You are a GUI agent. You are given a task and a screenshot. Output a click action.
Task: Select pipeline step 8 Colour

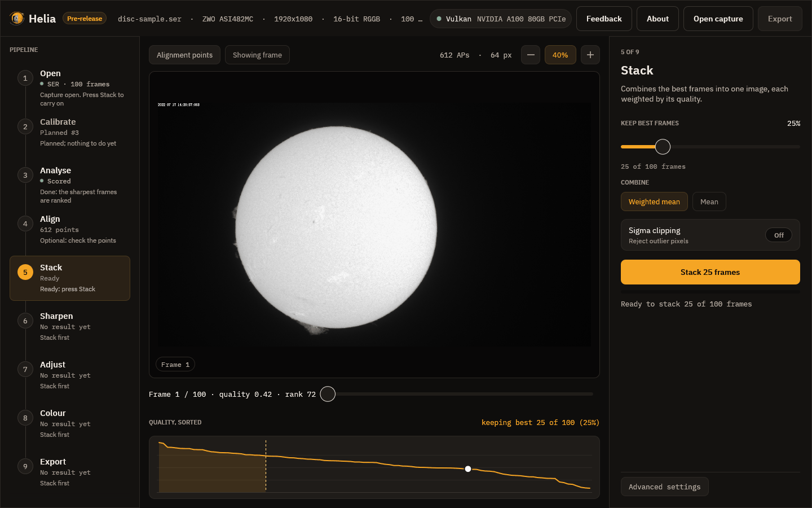[x=70, y=424]
